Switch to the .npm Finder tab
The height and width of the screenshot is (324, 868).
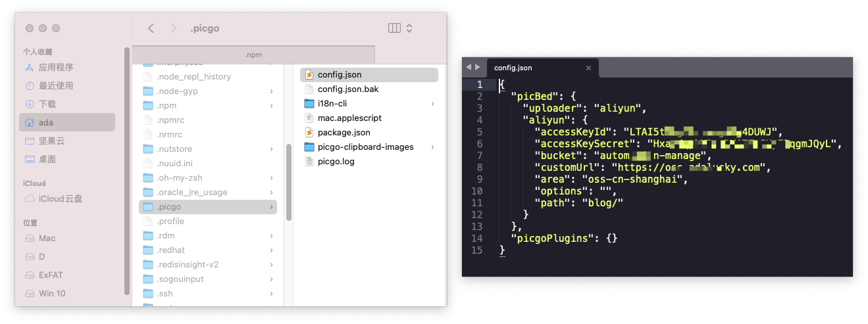coord(253,55)
